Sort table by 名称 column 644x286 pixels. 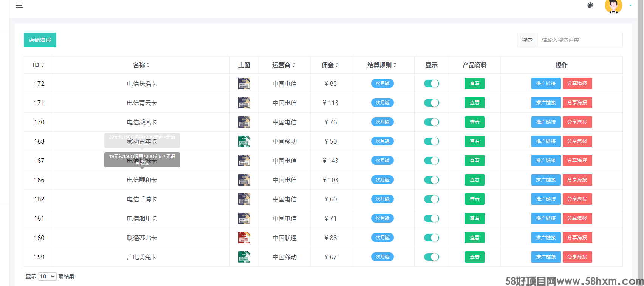[x=141, y=65]
